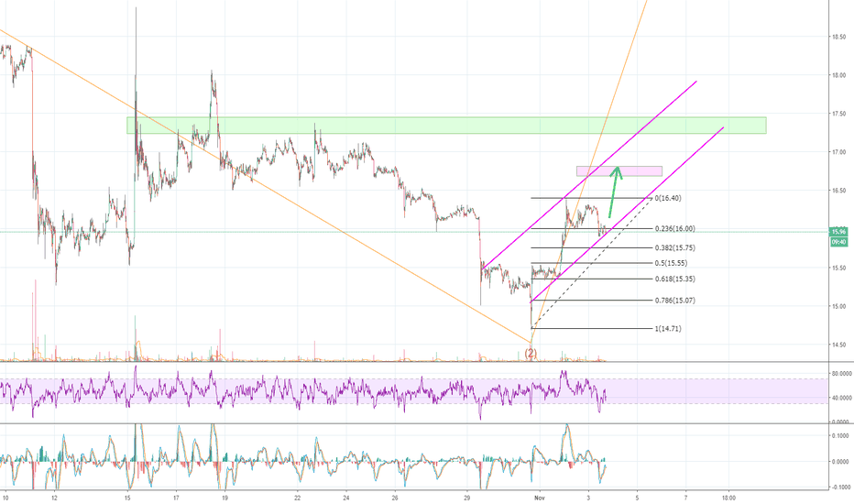Click the date 22 on time axis
This screenshot has height=504, width=854.
[298, 498]
